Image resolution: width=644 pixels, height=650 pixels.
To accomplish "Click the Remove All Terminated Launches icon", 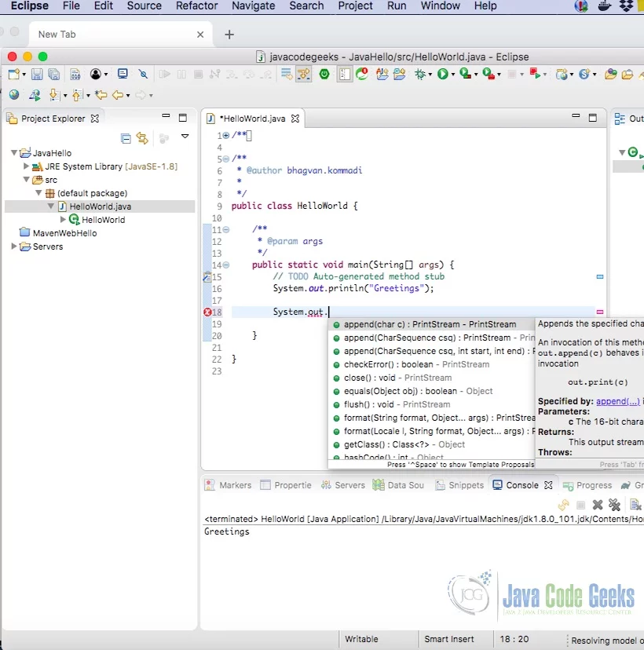I will (x=614, y=505).
